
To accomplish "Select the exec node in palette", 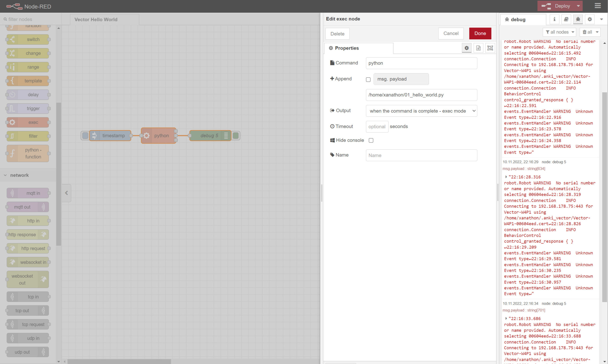I will [x=28, y=122].
